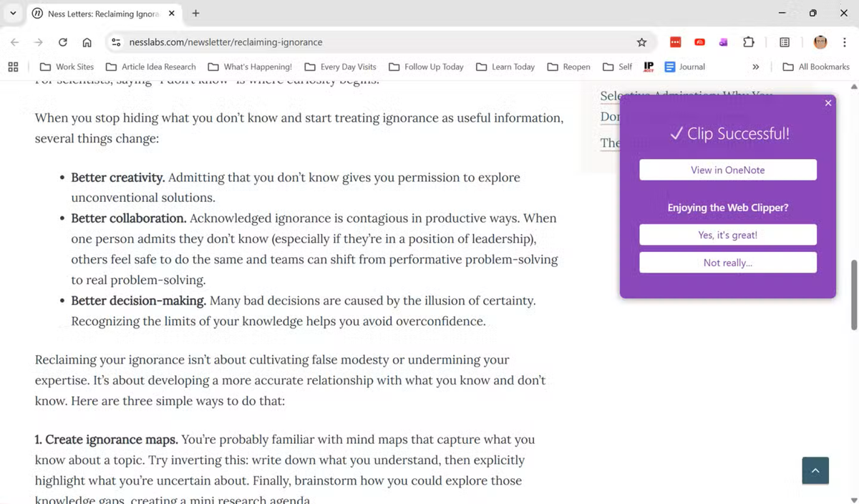Choose Not really... feedback option

coord(727,263)
